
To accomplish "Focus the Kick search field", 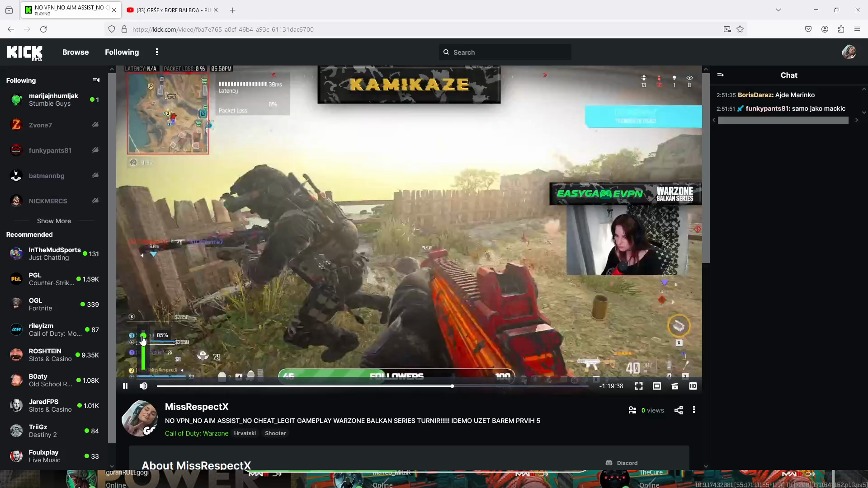I will pyautogui.click(x=505, y=52).
